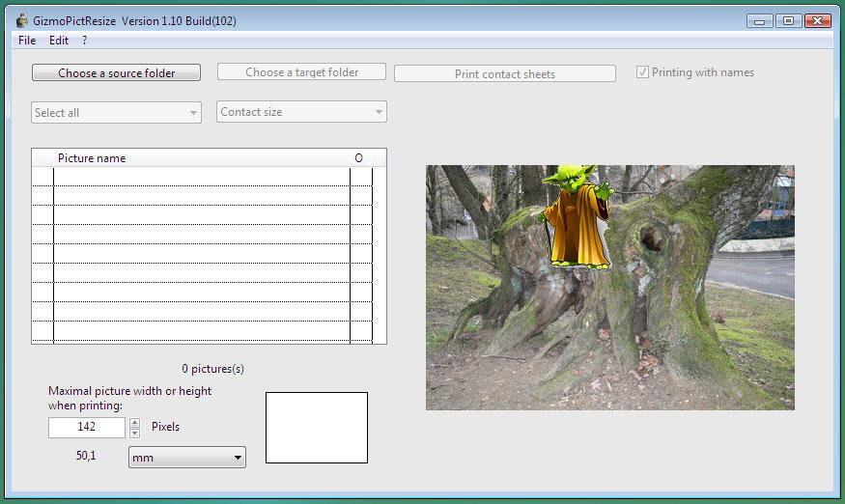Minimize the GizmoPictResize window
This screenshot has width=845, height=504.
click(x=760, y=21)
